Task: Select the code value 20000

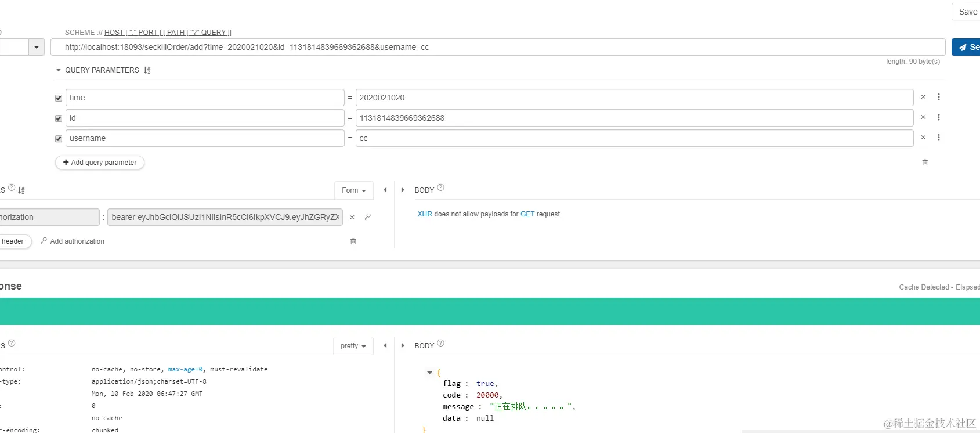Action: [x=487, y=395]
